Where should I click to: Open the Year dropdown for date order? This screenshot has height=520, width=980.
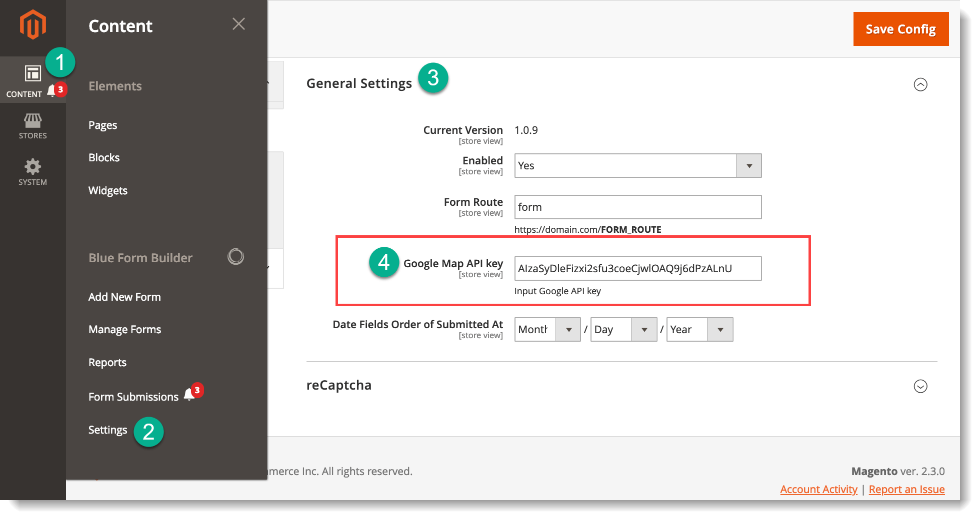pyautogui.click(x=699, y=330)
